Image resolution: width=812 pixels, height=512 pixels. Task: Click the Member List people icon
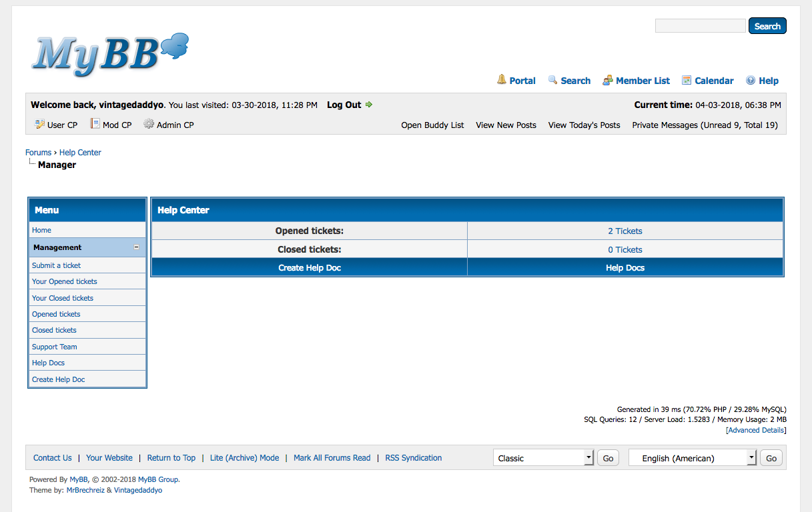click(607, 81)
